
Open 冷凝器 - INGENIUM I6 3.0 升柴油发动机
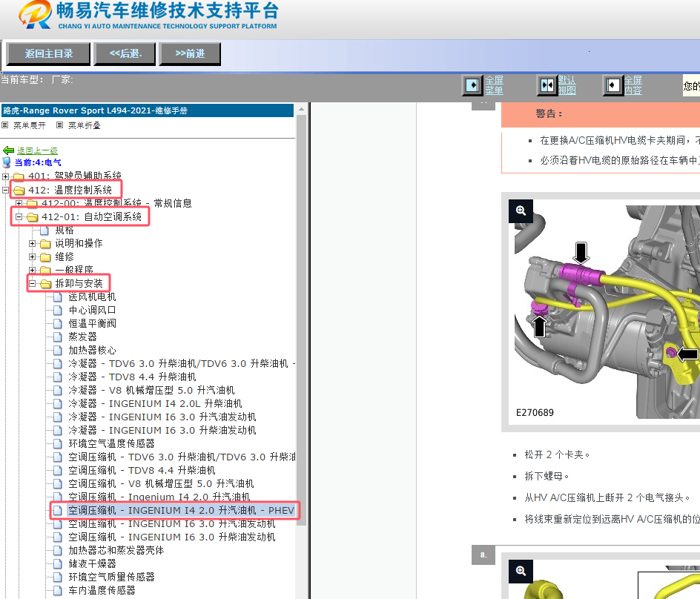pyautogui.click(x=162, y=431)
